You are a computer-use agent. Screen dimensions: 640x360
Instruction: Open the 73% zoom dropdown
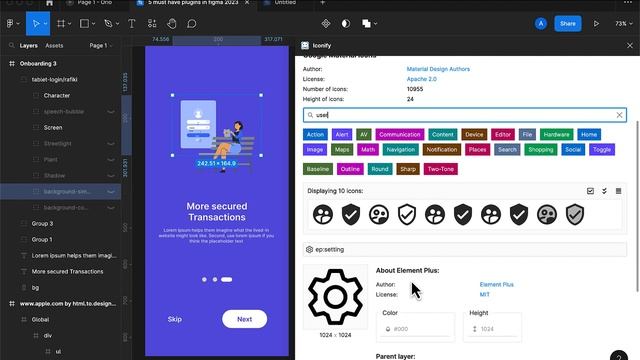[624, 24]
